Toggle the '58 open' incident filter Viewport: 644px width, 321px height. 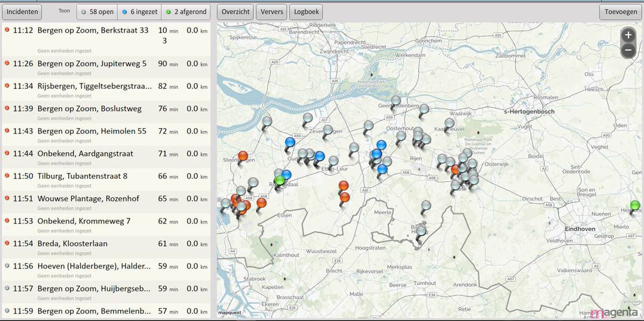[96, 12]
